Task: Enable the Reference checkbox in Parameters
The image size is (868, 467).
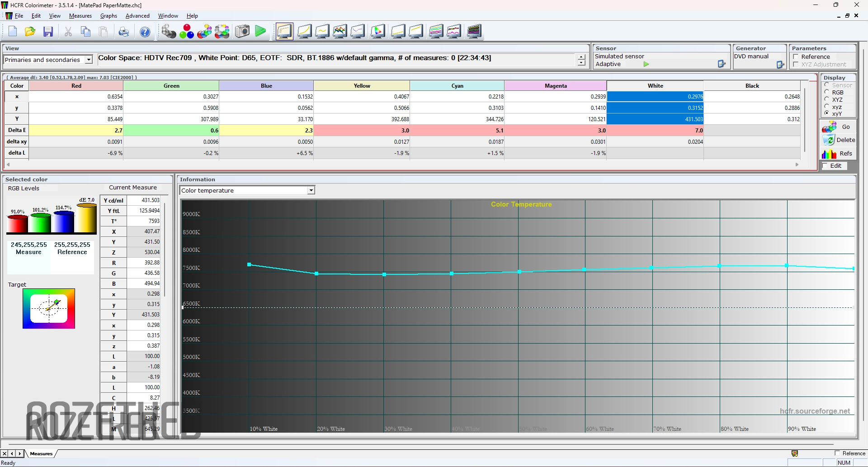Action: click(796, 57)
